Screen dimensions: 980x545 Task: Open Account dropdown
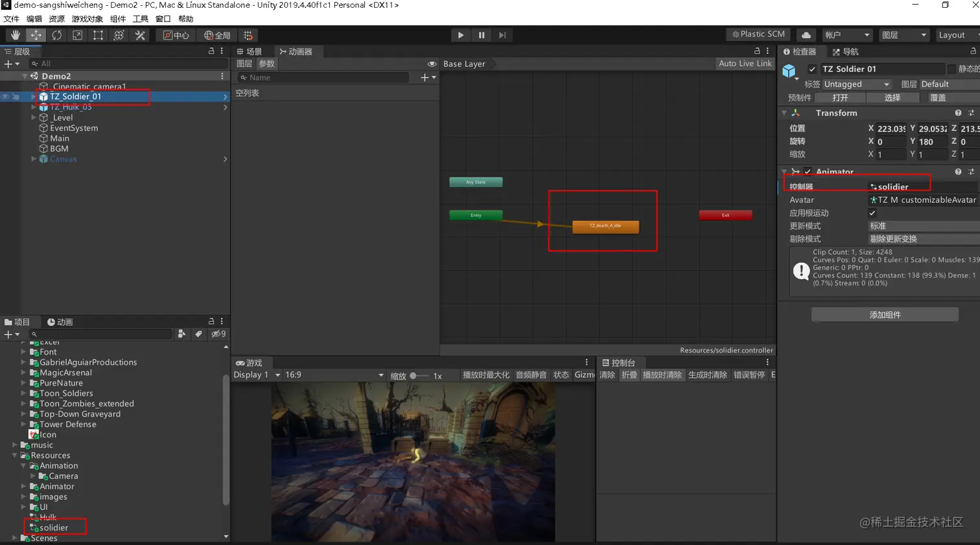[x=847, y=35]
